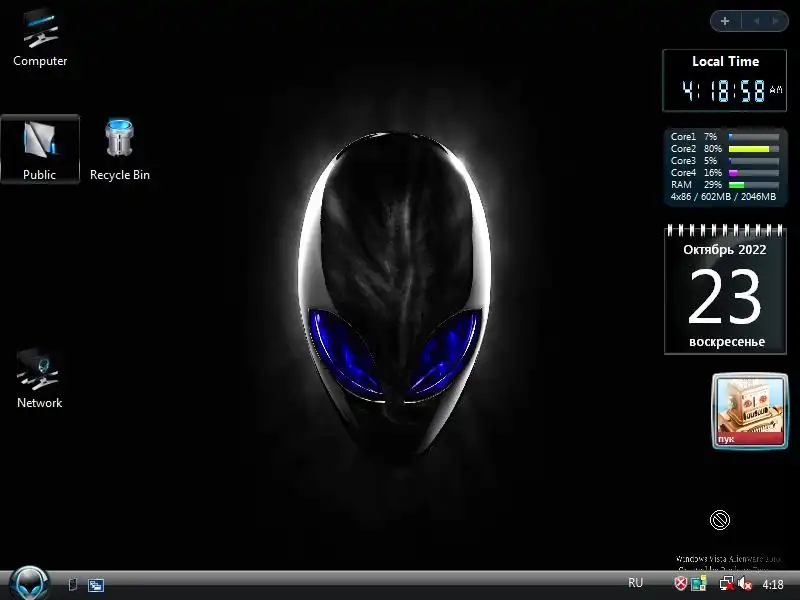Add a gadget with the plus button
Image resolution: width=800 pixels, height=600 pixels.
tap(725, 21)
